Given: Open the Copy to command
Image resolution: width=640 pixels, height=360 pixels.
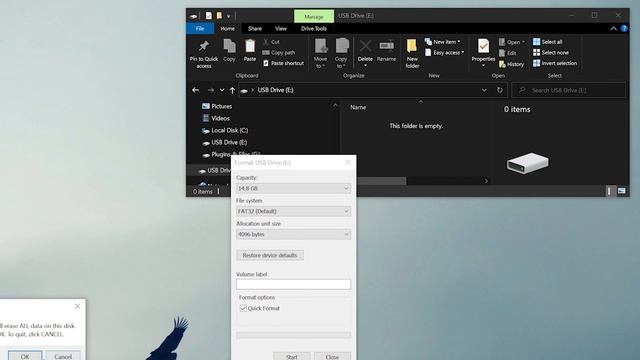Looking at the screenshot, I should (341, 53).
